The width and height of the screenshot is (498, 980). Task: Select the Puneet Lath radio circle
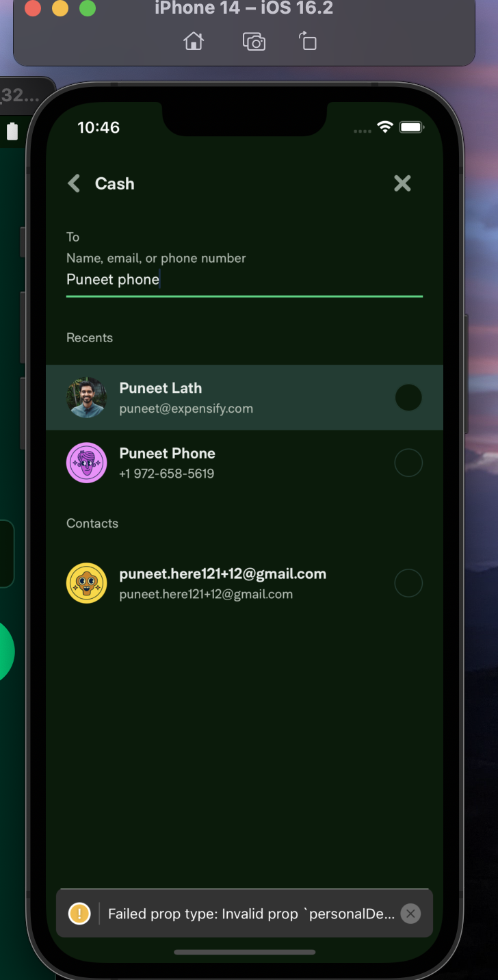click(408, 398)
